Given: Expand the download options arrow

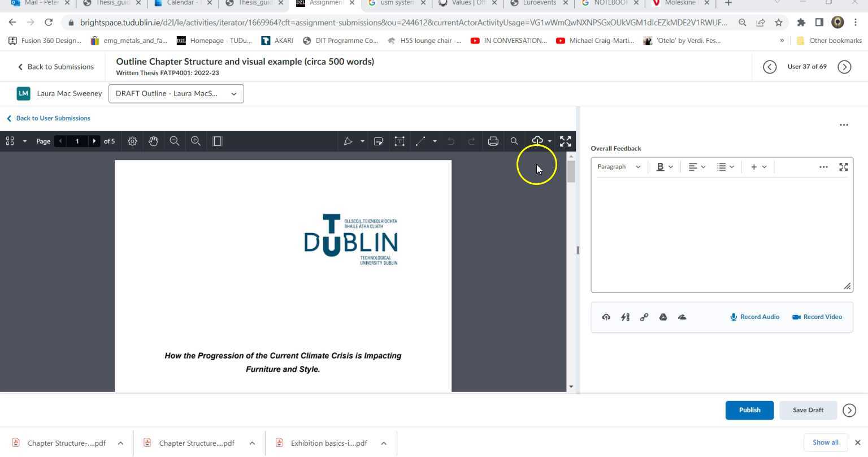Looking at the screenshot, I should [x=550, y=141].
